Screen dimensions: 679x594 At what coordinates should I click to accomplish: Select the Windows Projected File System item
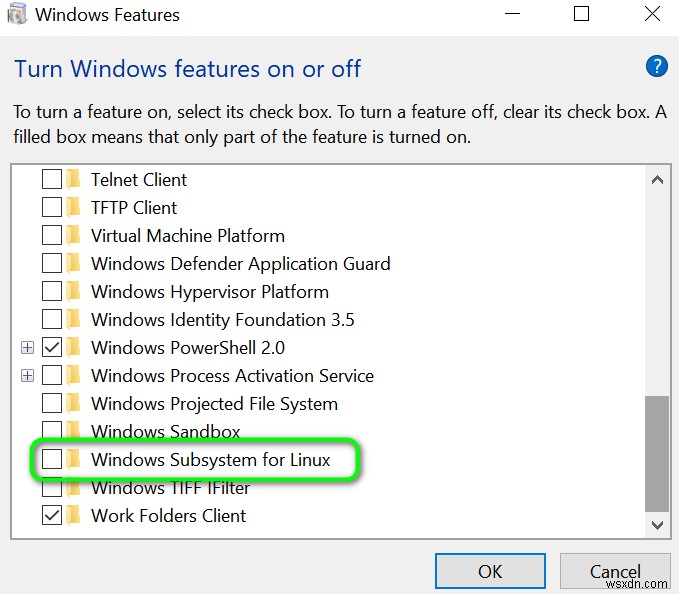[214, 404]
